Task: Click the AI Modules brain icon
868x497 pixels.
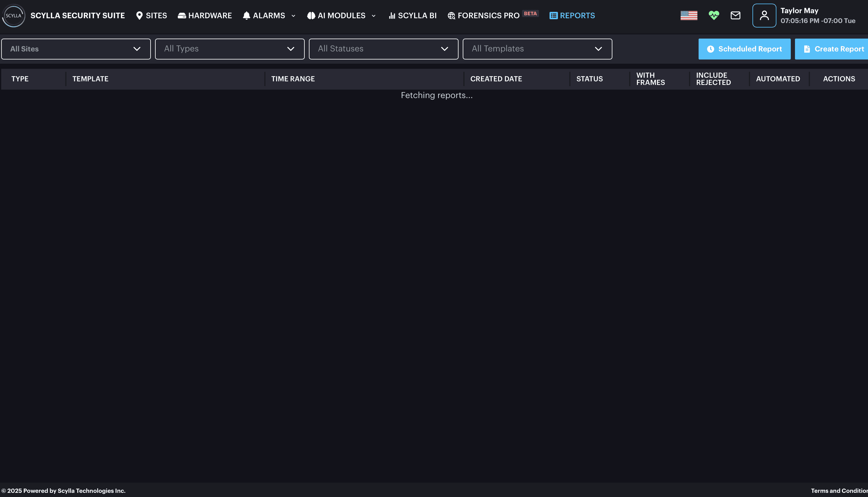Action: point(311,15)
